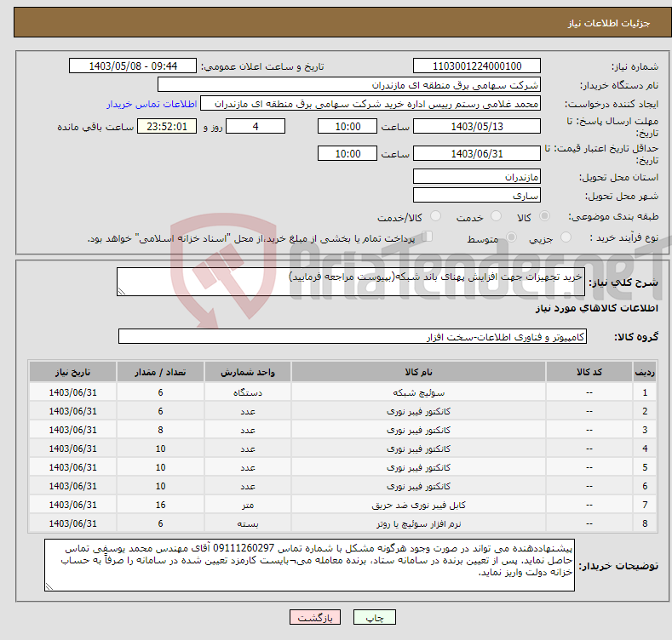Select the کالا/خدمت radio button
This screenshot has height=640, width=672.
pyautogui.click(x=435, y=216)
